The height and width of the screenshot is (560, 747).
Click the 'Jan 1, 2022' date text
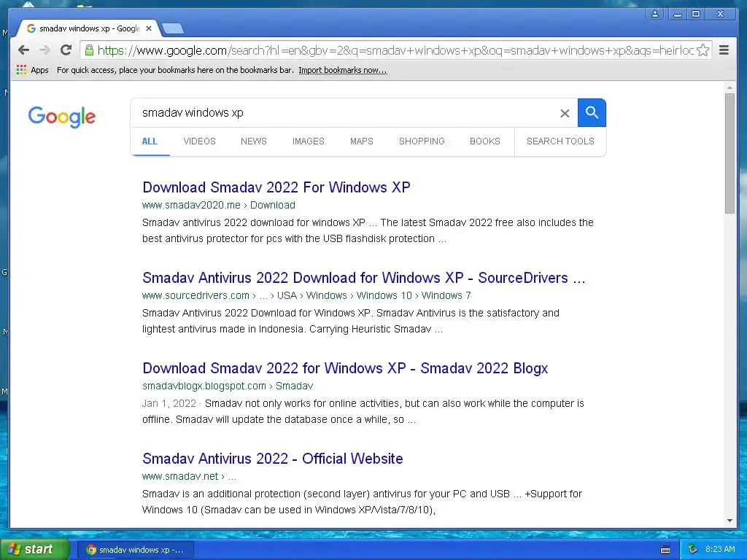[169, 404]
